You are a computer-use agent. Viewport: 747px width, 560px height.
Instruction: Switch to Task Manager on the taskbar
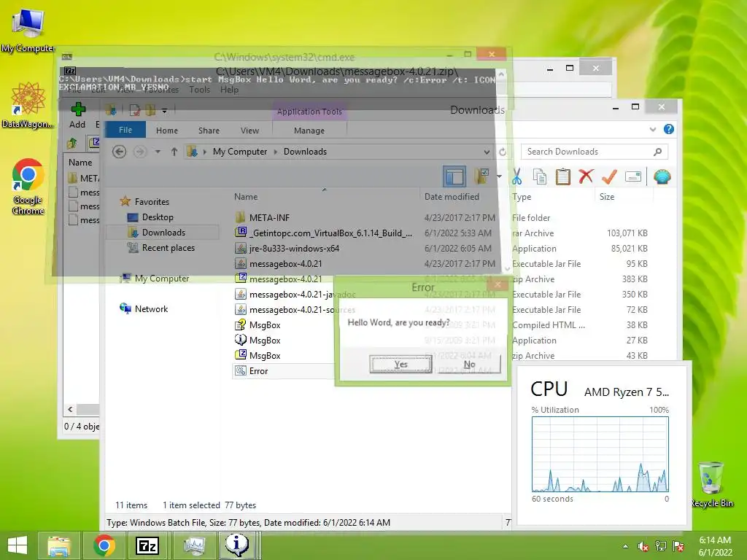[194, 545]
